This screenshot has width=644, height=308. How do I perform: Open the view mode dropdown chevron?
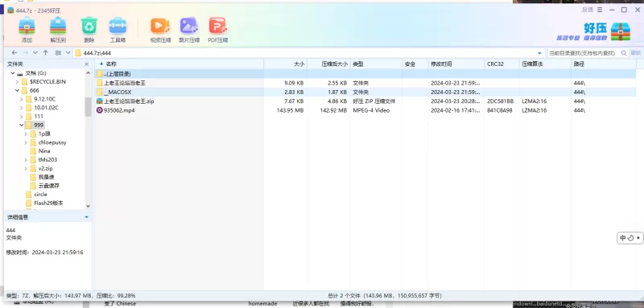68,53
